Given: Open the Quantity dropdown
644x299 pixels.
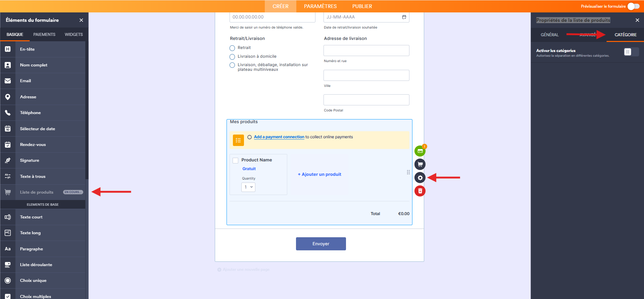Looking at the screenshot, I should (248, 187).
